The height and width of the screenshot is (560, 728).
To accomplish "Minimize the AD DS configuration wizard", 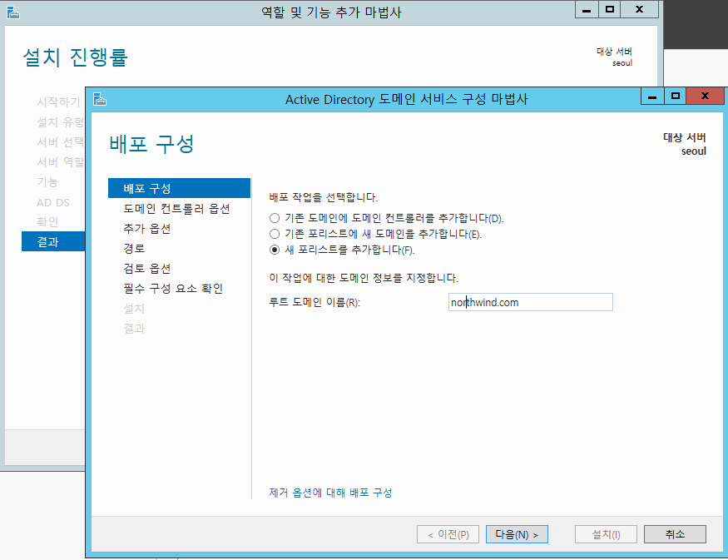I will [x=652, y=97].
